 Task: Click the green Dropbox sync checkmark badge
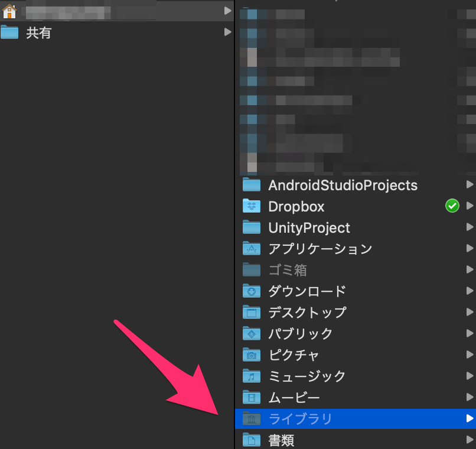click(452, 206)
